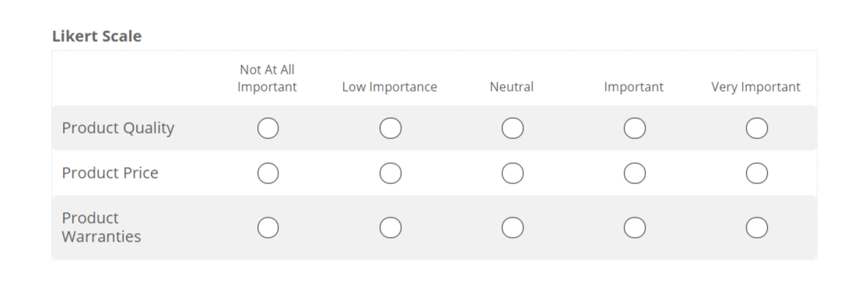Viewport: 868px width, 289px height.
Task: Select Very Important for Product Warranties
Action: tap(757, 227)
